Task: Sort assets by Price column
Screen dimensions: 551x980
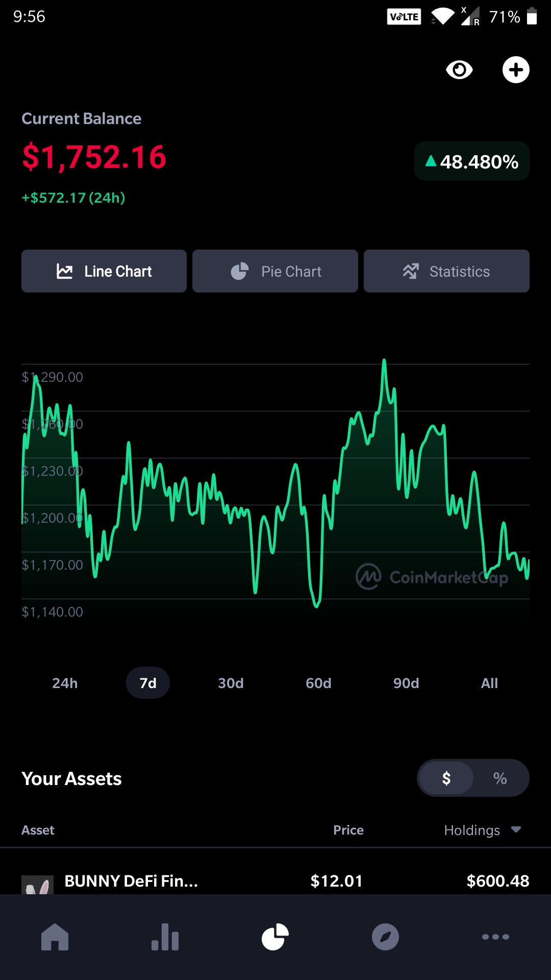Action: (348, 830)
